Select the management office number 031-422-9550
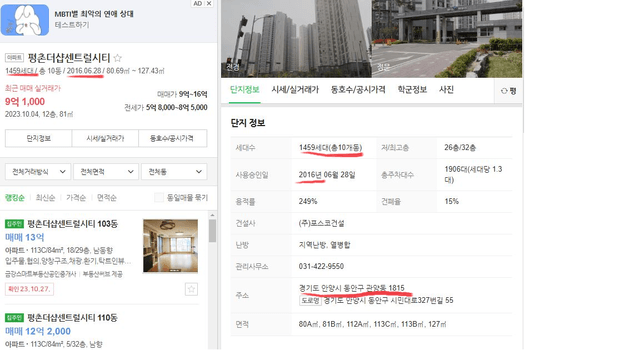This screenshot has width=640, height=360. click(321, 266)
